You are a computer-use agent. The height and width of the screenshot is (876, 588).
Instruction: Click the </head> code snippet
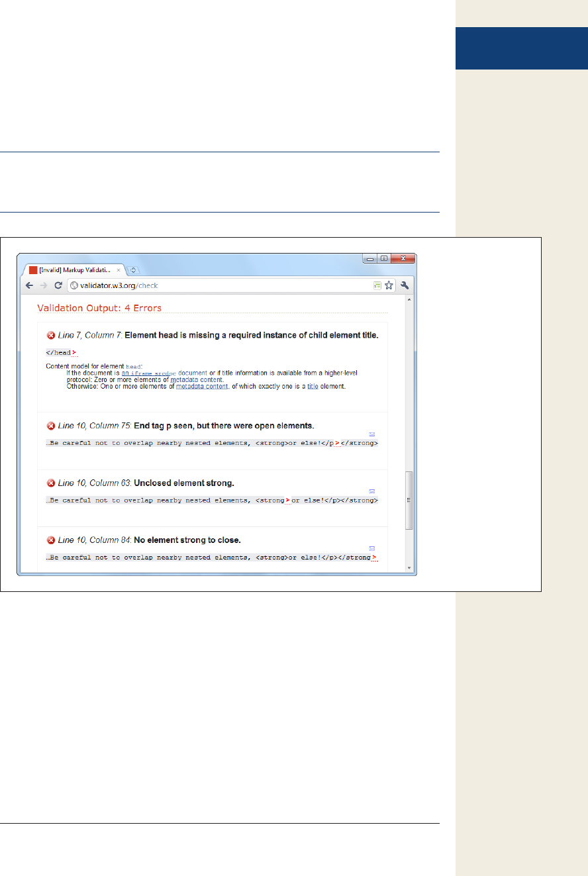click(61, 353)
